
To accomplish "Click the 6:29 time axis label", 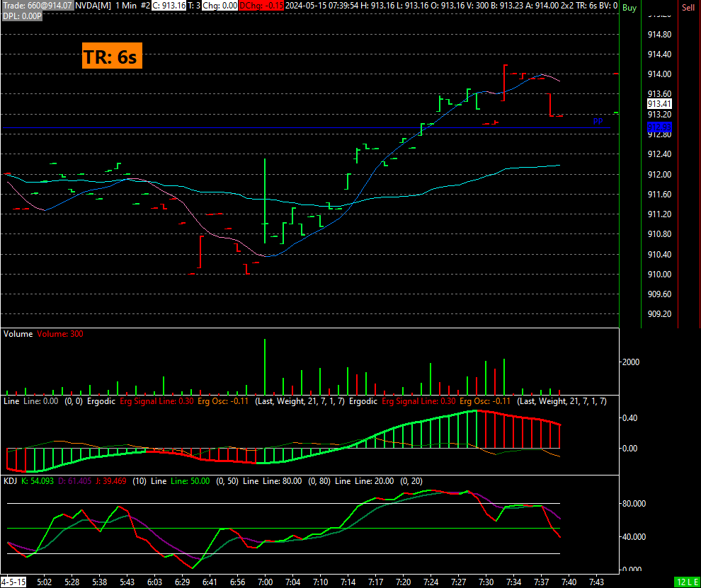I will (x=182, y=582).
